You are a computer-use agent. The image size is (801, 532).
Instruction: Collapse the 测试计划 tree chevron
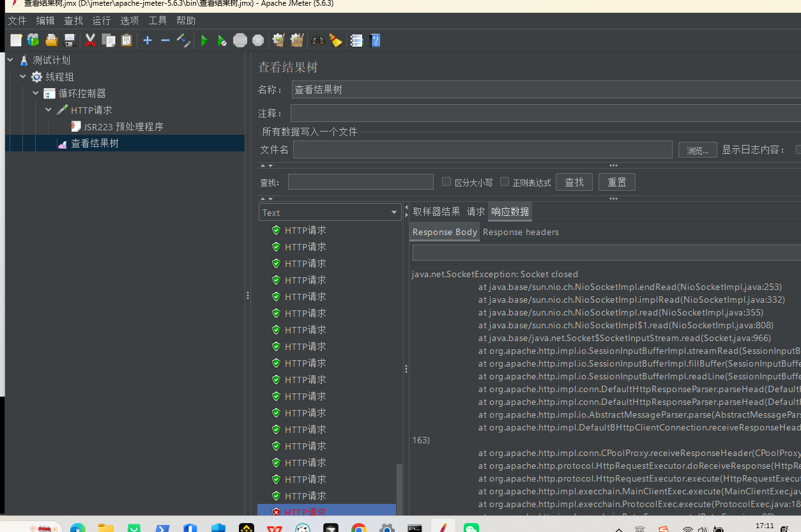pos(10,60)
